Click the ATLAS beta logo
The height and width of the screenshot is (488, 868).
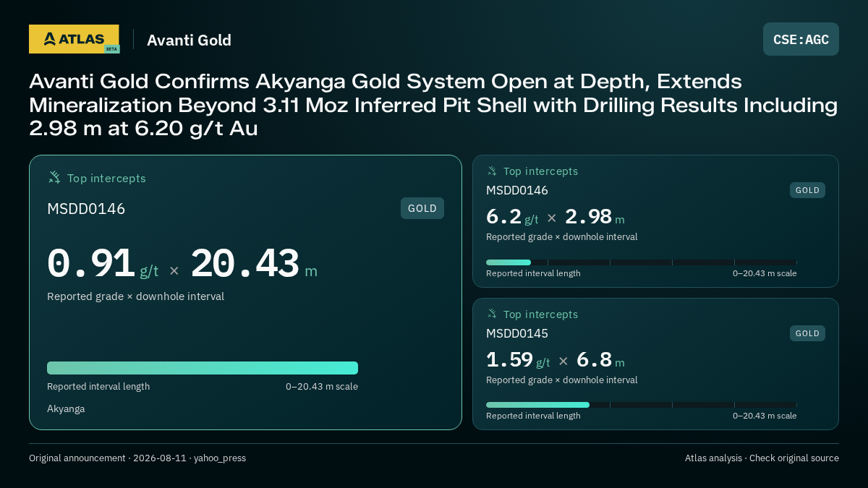pyautogui.click(x=74, y=39)
